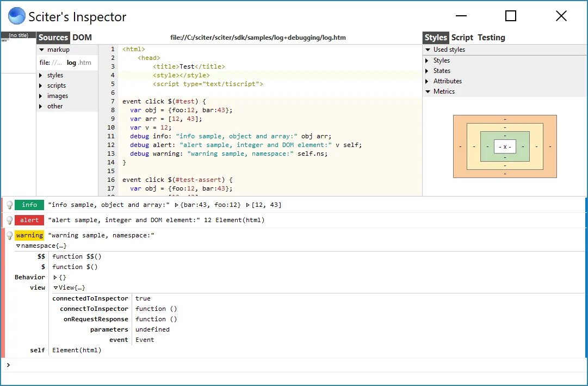Screen dimensions: 588x386
Task: Collapse the markup section
Action: click(x=42, y=50)
